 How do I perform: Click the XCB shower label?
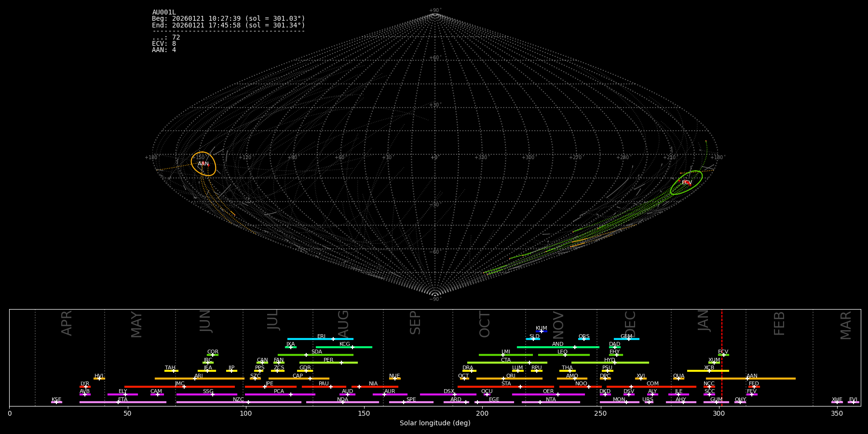tap(709, 368)
